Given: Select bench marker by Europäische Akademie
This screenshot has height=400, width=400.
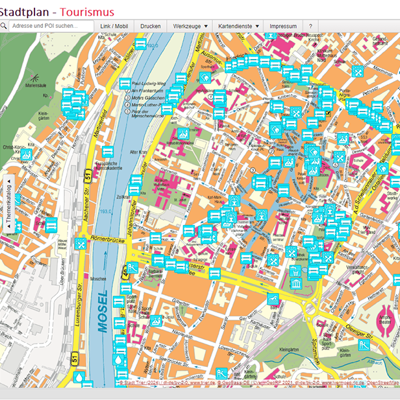Looking at the screenshot, I should pyautogui.click(x=107, y=151).
